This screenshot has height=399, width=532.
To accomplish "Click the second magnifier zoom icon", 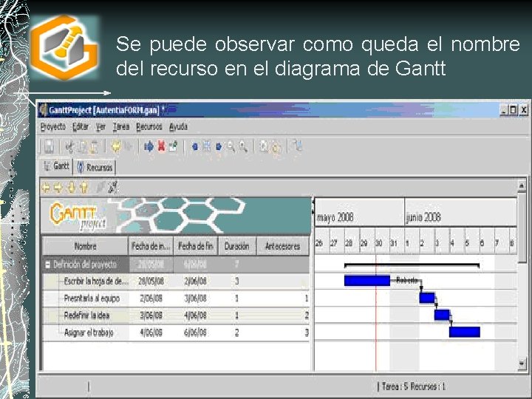I will 243,146.
